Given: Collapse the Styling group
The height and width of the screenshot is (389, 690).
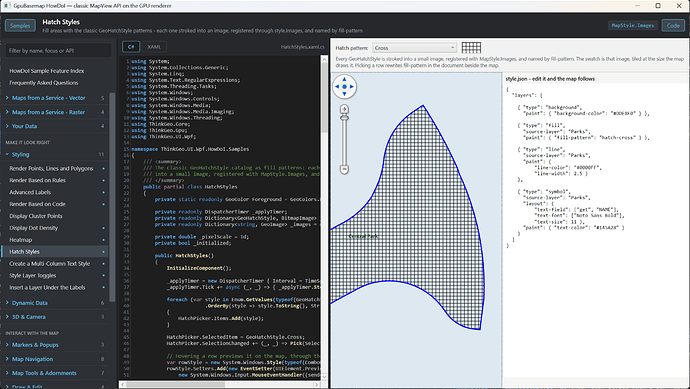Looking at the screenshot, I should pos(55,154).
